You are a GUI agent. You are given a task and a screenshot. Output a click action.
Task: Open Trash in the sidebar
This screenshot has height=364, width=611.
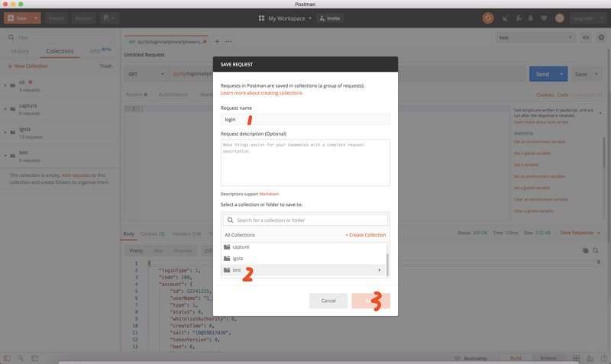[x=105, y=66]
